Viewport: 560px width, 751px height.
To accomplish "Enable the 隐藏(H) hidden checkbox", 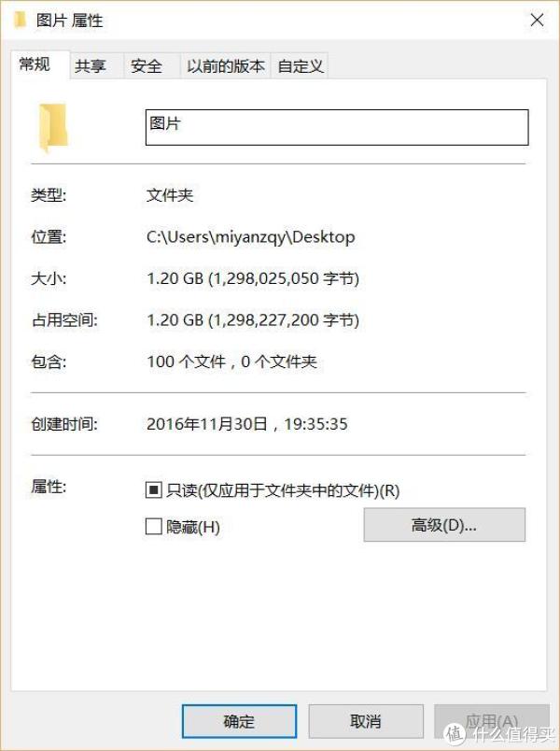I will tap(154, 527).
